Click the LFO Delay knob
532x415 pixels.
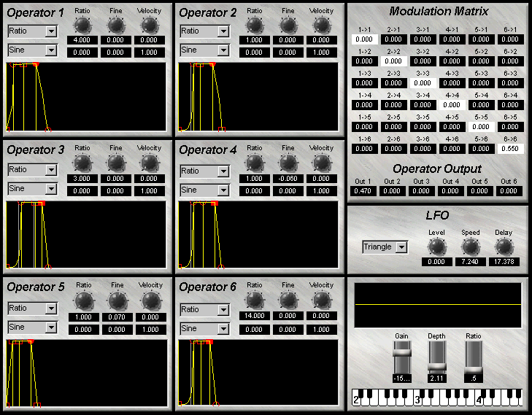pyautogui.click(x=504, y=247)
